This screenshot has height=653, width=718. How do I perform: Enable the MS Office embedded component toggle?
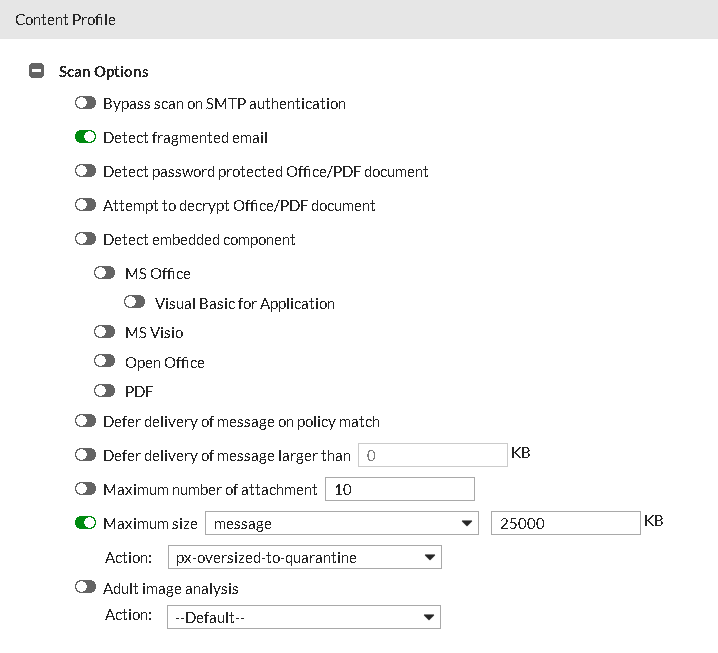tap(105, 273)
